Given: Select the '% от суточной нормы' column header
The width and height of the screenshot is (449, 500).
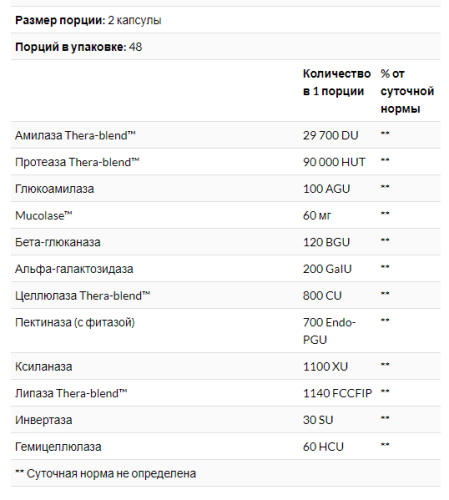Looking at the screenshot, I should pyautogui.click(x=407, y=91).
